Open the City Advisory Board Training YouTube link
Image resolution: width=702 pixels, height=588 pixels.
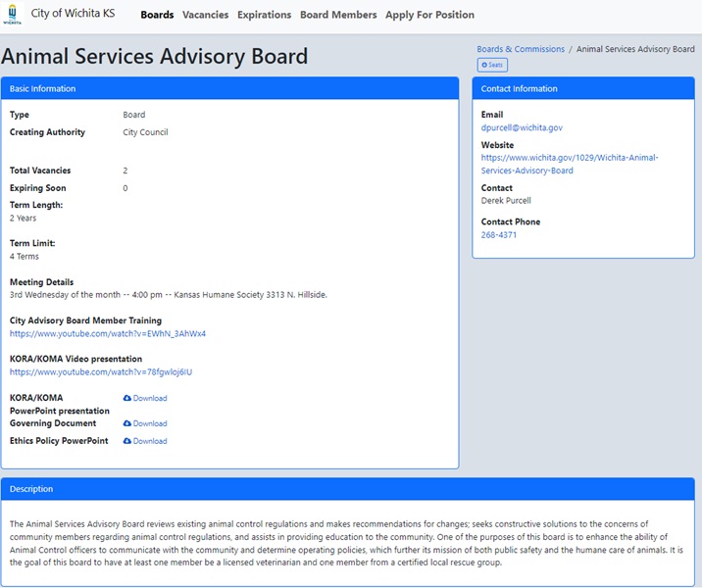108,333
